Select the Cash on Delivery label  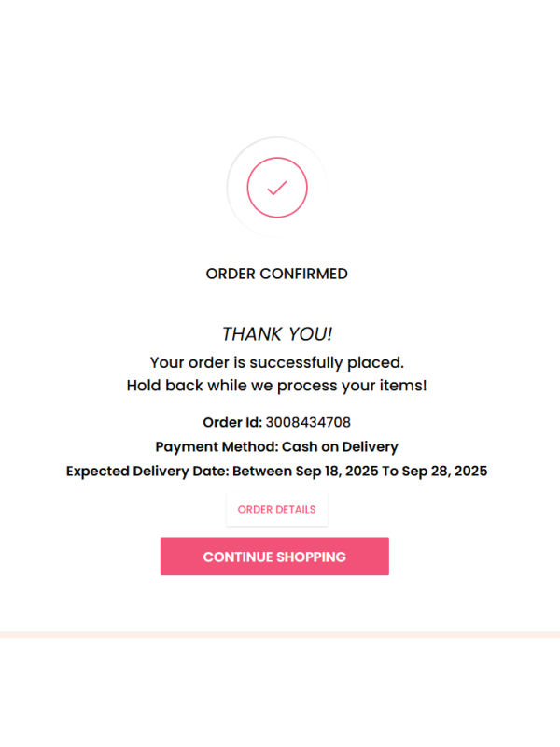click(340, 446)
